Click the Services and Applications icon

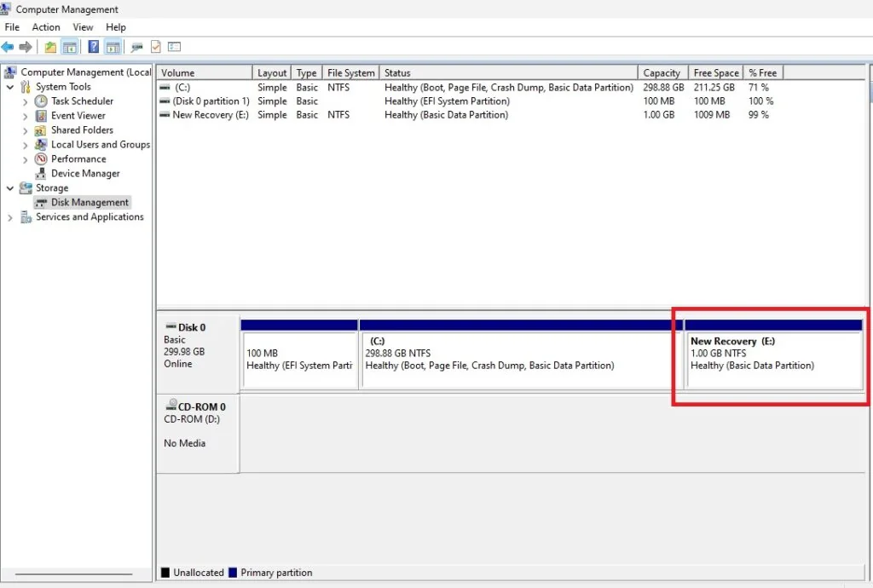coord(26,217)
